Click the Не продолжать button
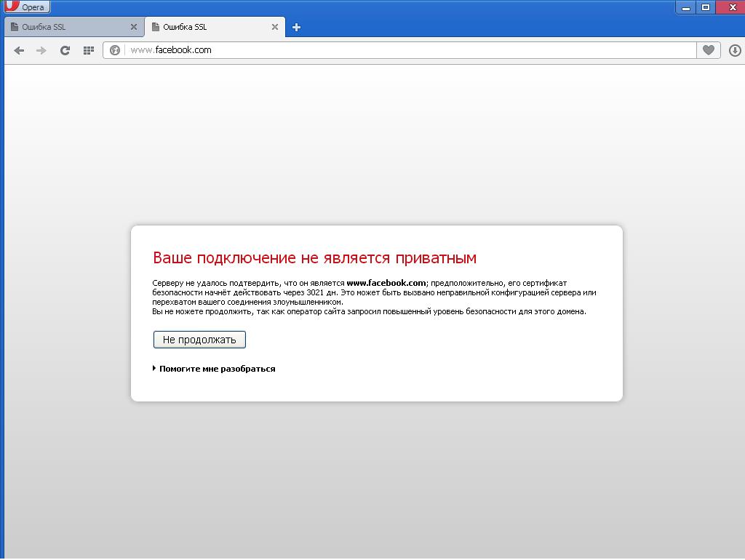This screenshot has width=745, height=560. click(x=199, y=340)
